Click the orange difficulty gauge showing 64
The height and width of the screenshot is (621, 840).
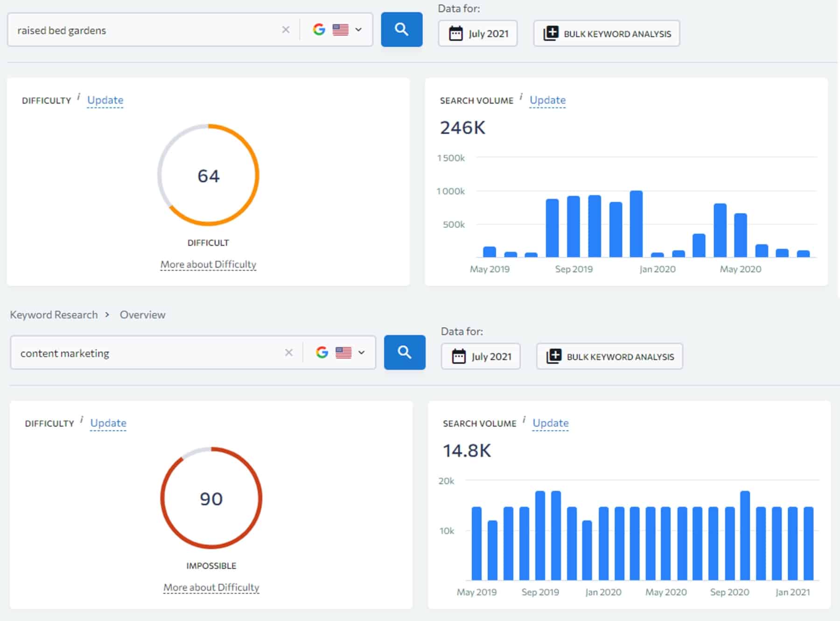208,175
